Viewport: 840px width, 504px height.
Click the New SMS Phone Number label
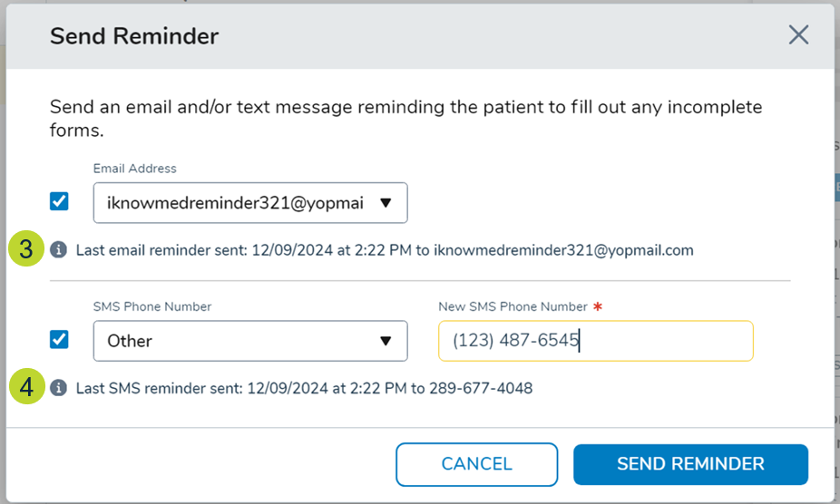[x=513, y=307]
